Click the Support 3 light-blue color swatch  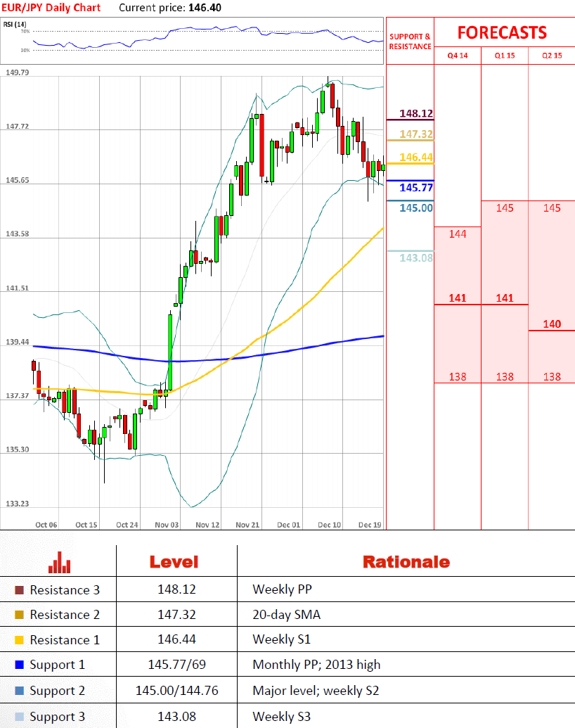(x=19, y=716)
